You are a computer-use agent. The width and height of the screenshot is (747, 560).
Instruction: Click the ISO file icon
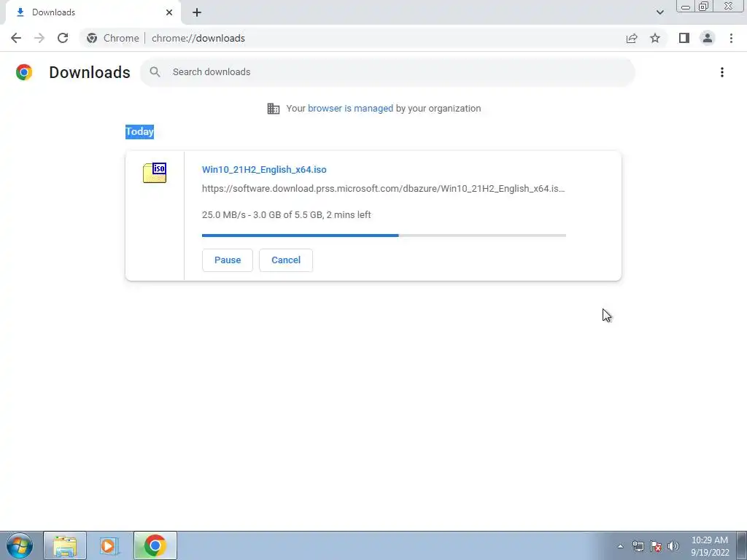(155, 173)
